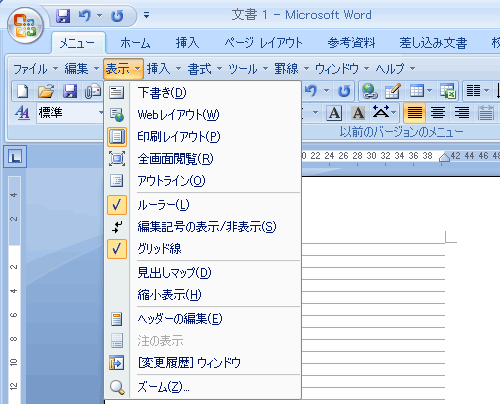Open the 挿入 classic menu dropdown
500x404 pixels.
[x=164, y=69]
